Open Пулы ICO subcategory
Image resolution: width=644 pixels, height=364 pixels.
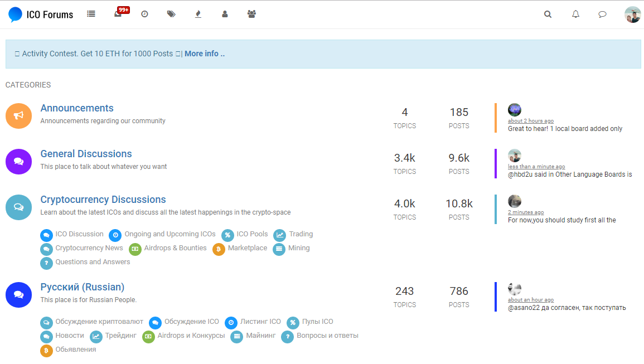tap(317, 321)
